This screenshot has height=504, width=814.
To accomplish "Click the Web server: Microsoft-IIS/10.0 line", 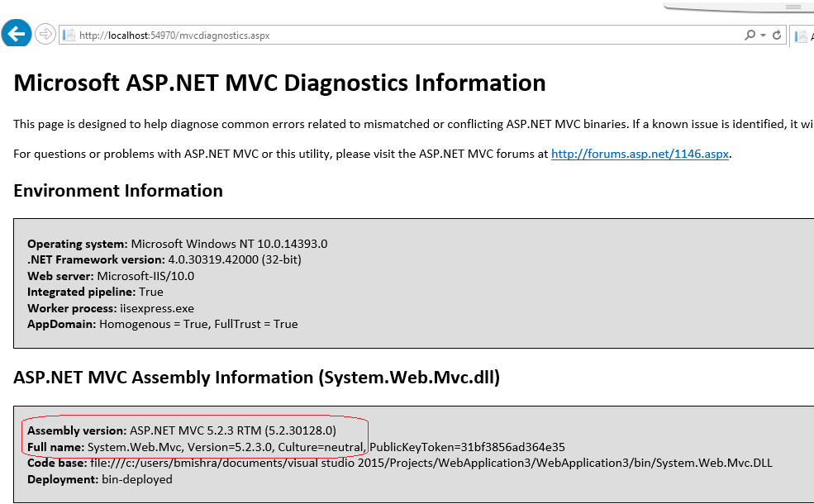I will [x=111, y=276].
